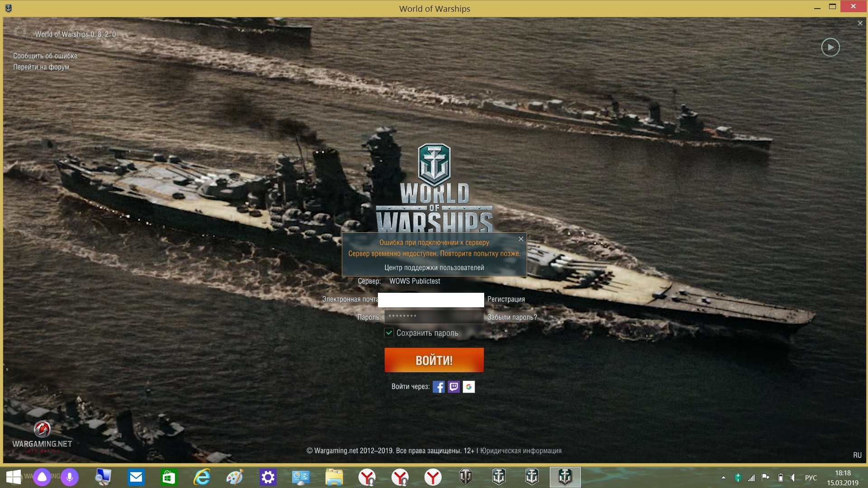
Task: Open Центр поддержки пользователей link
Action: pyautogui.click(x=434, y=267)
